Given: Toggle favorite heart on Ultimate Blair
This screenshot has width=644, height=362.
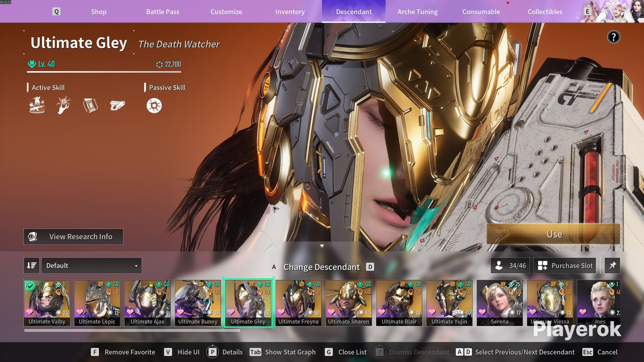Looking at the screenshot, I should click(x=382, y=312).
